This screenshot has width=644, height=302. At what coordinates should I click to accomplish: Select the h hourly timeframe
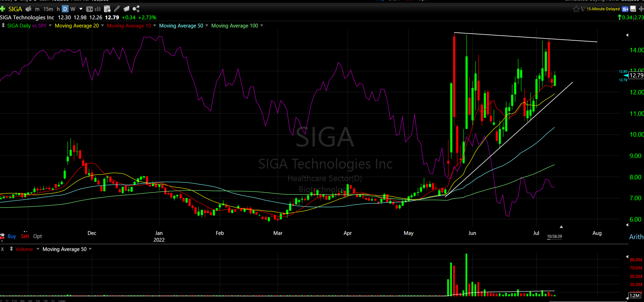(x=58, y=9)
